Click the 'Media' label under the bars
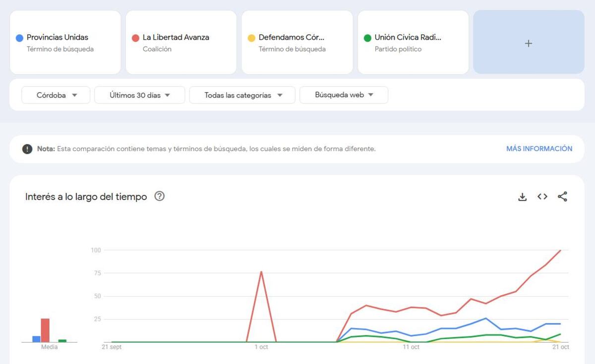 point(49,347)
